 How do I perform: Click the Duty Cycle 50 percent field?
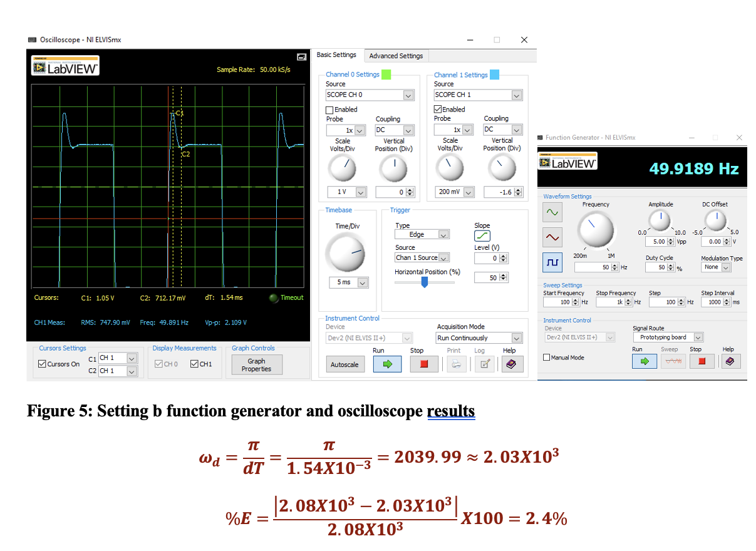pyautogui.click(x=659, y=267)
